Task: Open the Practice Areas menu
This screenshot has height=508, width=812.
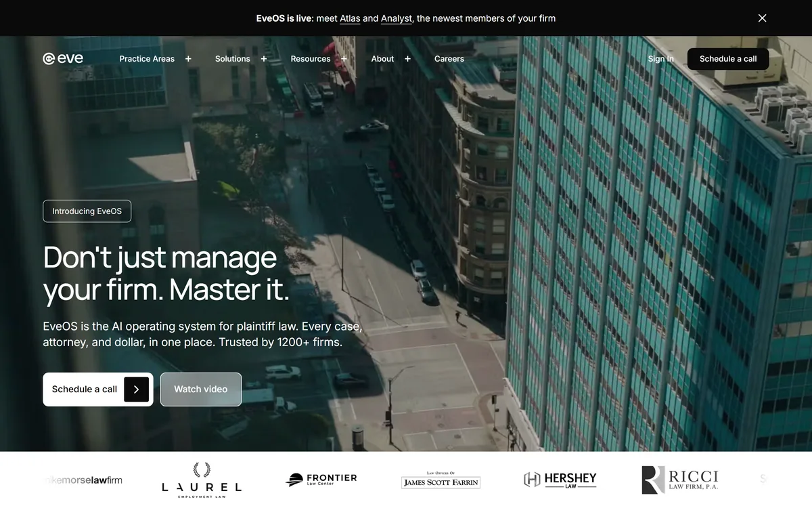Action: pyautogui.click(x=147, y=59)
